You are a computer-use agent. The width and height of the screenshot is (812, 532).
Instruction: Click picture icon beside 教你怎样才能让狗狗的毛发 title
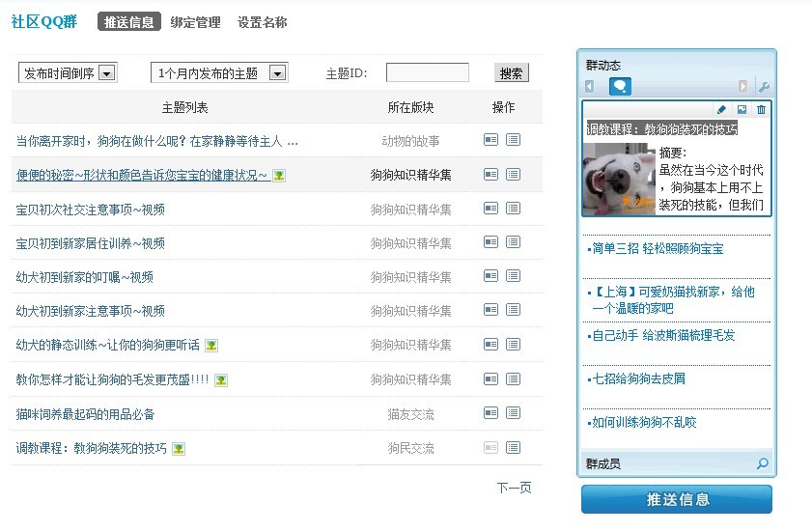221,380
